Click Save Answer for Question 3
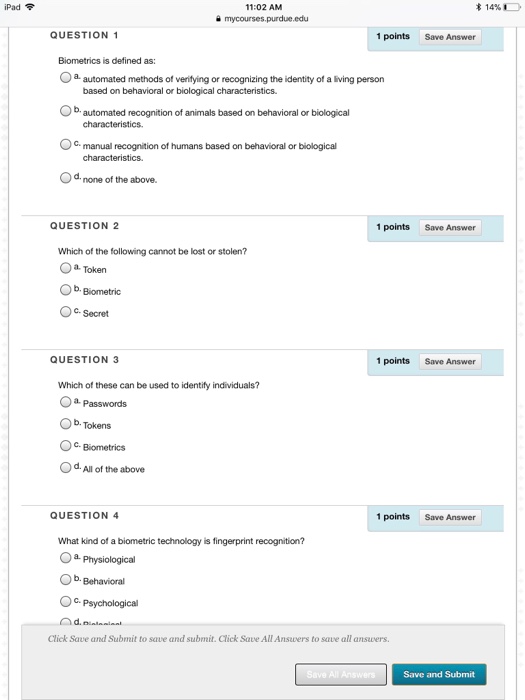Screen dimensions: 525x700 click(x=450, y=362)
